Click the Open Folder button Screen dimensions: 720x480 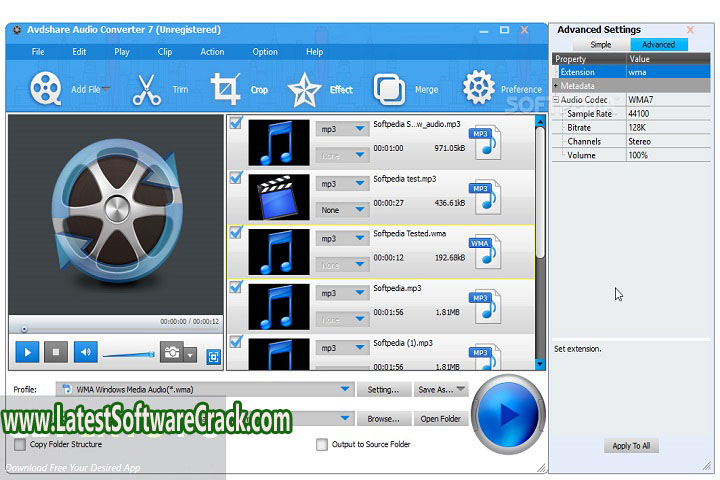tap(440, 418)
